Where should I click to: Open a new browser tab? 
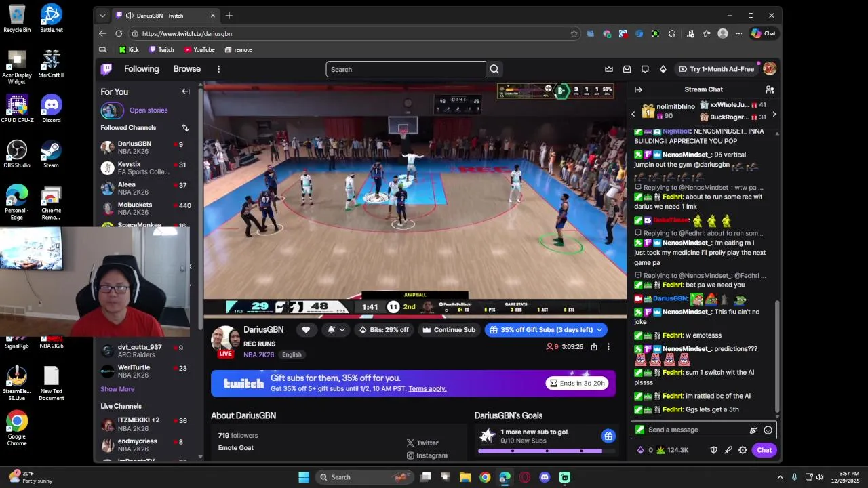229,15
